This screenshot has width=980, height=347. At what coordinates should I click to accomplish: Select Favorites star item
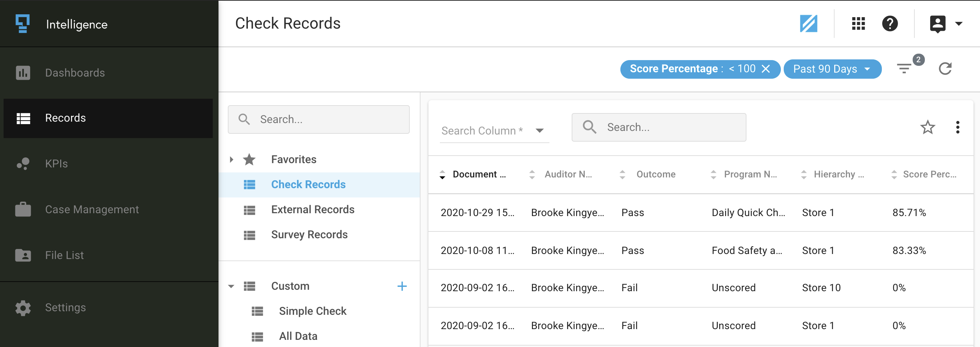(x=249, y=160)
